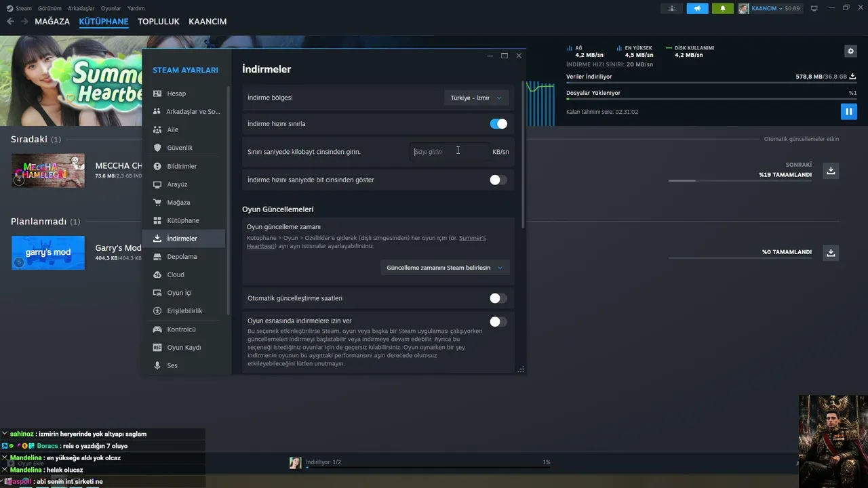Click the Oyun Kaydı REC icon

coord(157,347)
